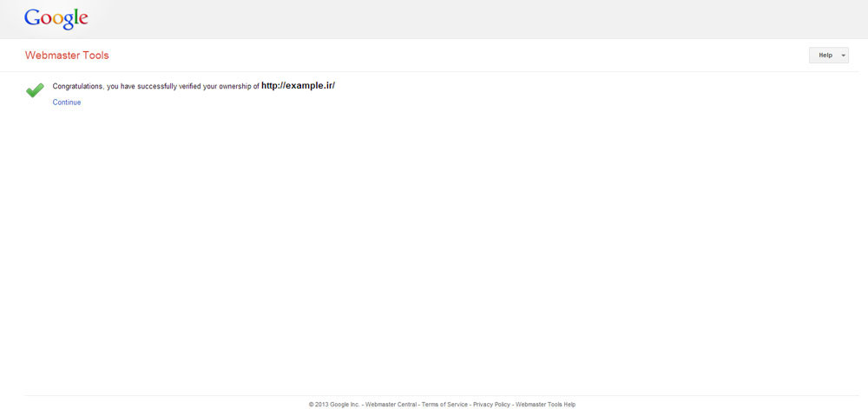Click the blue capital G of the logo
This screenshot has width=868, height=409.
(32, 17)
